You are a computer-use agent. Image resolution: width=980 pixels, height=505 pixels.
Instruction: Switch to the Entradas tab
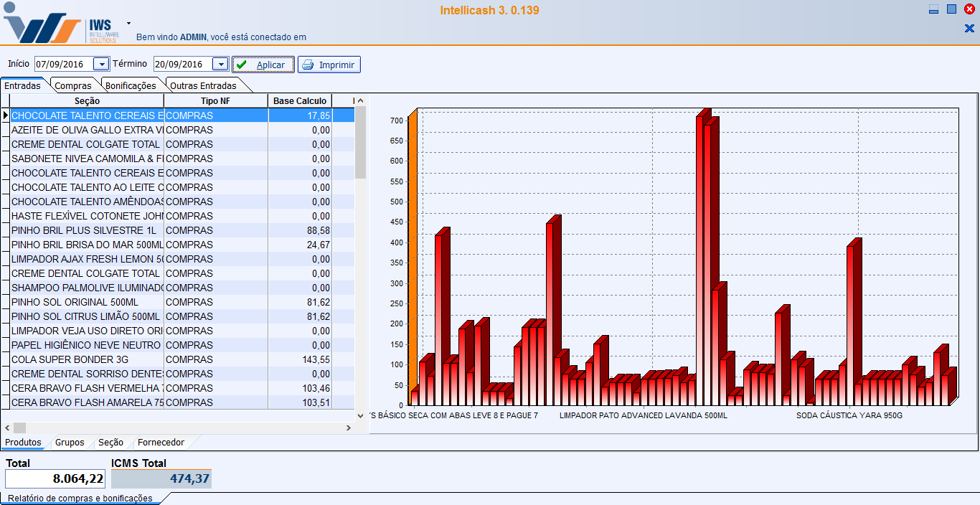click(22, 85)
